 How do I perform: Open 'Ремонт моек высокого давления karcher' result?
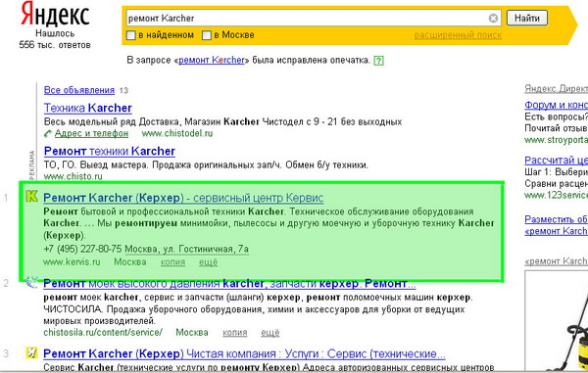(229, 284)
